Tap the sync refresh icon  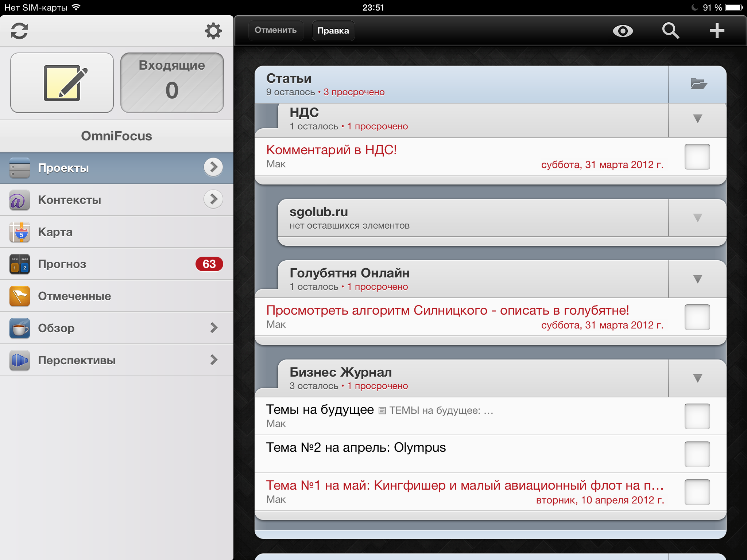coord(19,31)
